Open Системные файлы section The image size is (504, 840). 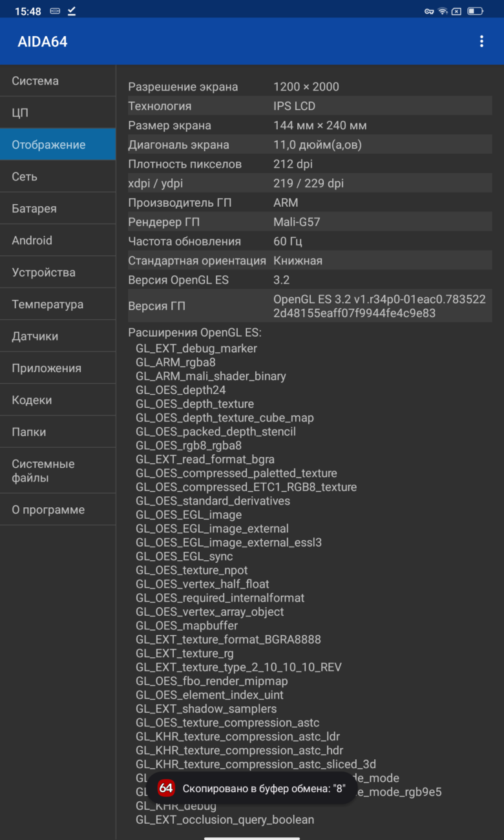(58, 471)
